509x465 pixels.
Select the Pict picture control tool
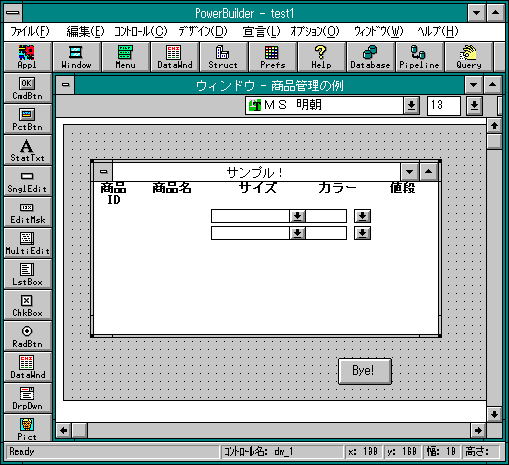click(x=28, y=428)
